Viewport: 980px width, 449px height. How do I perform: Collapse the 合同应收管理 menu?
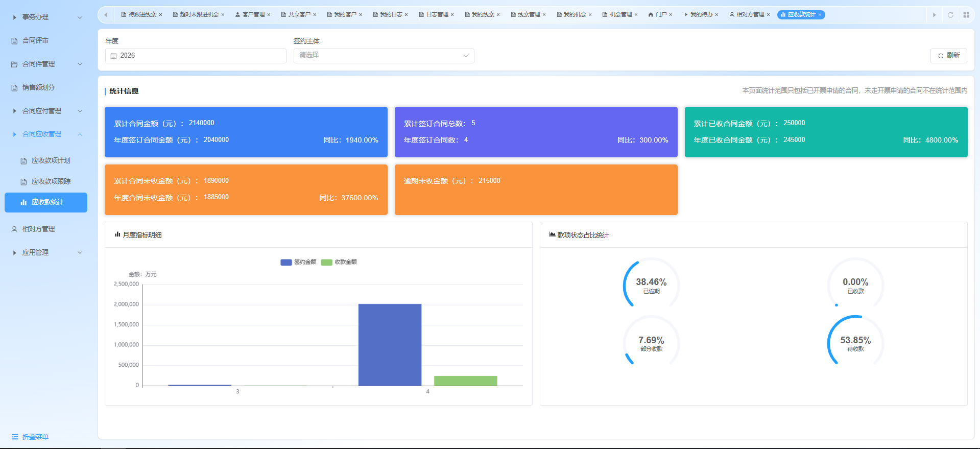tap(47, 134)
